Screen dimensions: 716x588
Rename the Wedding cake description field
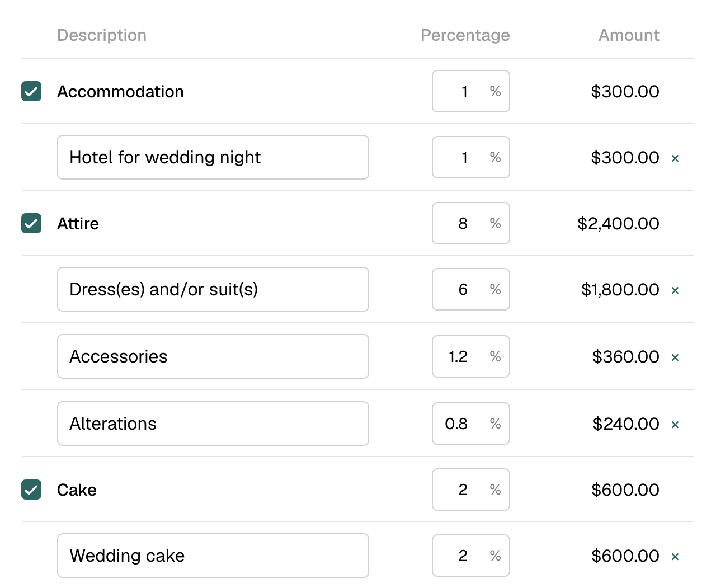pyautogui.click(x=213, y=556)
